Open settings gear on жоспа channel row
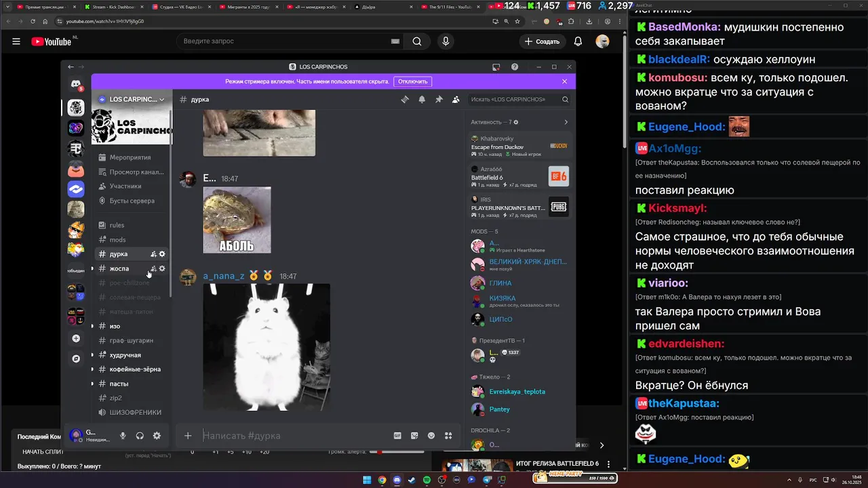This screenshot has width=868, height=488. [x=162, y=268]
